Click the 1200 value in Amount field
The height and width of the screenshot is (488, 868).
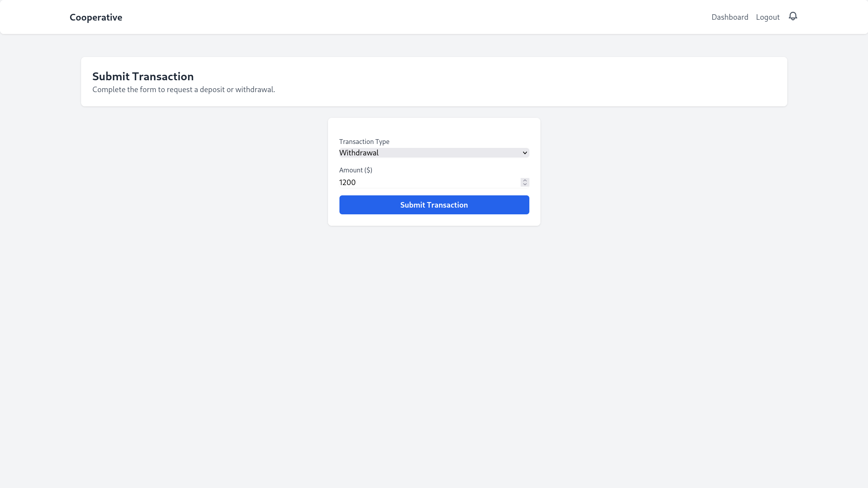coord(347,182)
